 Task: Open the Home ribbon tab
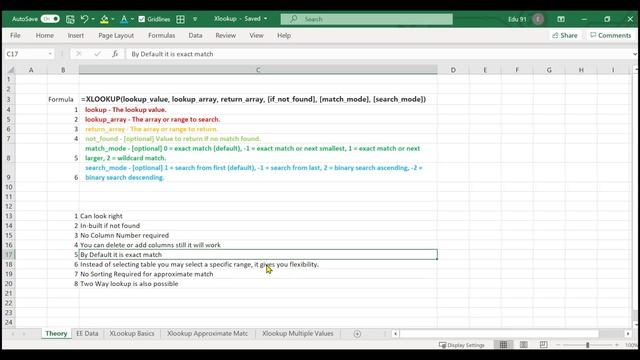coord(44,36)
